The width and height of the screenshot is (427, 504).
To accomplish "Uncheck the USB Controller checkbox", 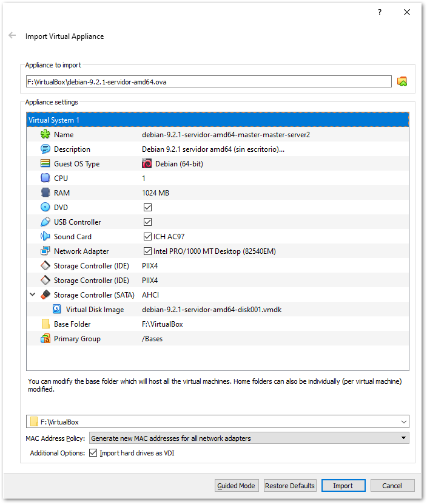I will click(x=147, y=222).
